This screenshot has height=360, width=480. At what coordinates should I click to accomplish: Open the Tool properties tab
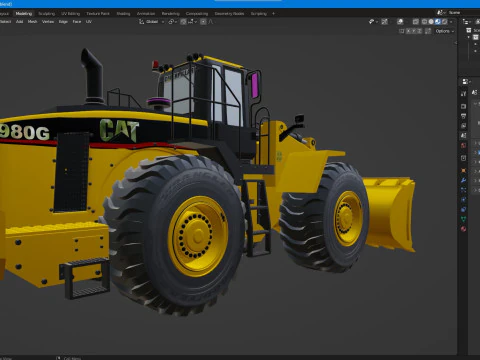coord(463,94)
